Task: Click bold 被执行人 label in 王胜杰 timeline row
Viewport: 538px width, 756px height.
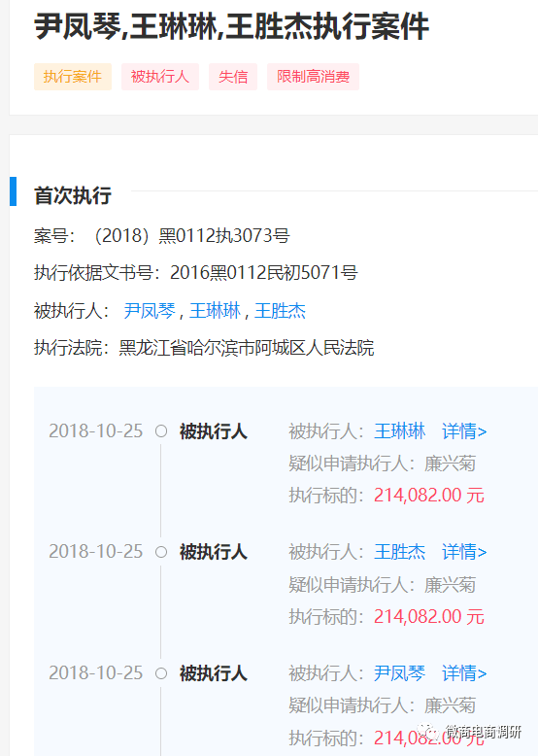Action: click(x=214, y=552)
